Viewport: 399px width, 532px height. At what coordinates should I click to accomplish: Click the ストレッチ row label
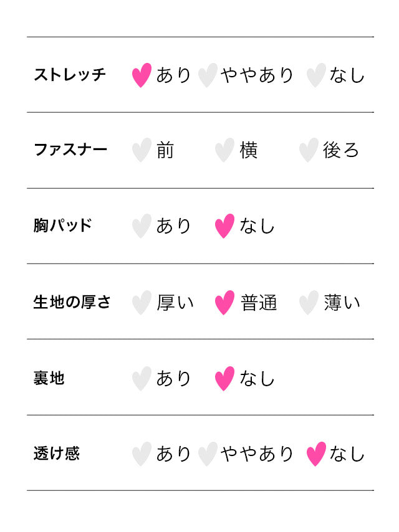(70, 75)
